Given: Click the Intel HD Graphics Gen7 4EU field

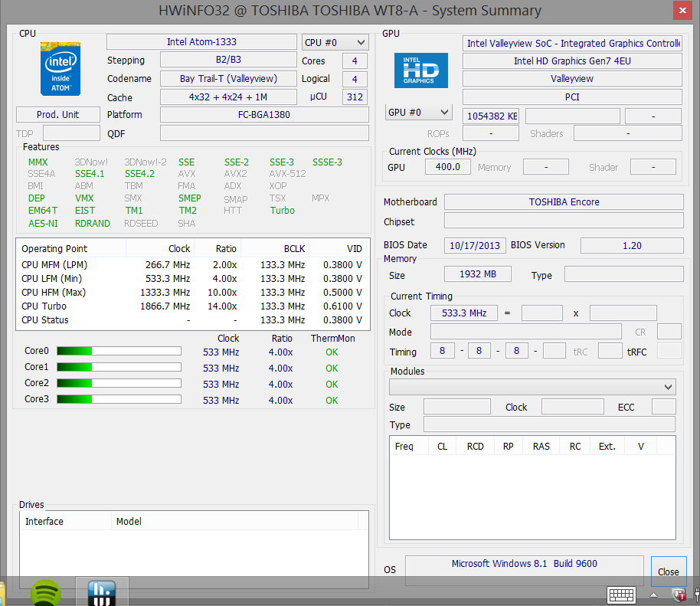Looking at the screenshot, I should (x=572, y=61).
